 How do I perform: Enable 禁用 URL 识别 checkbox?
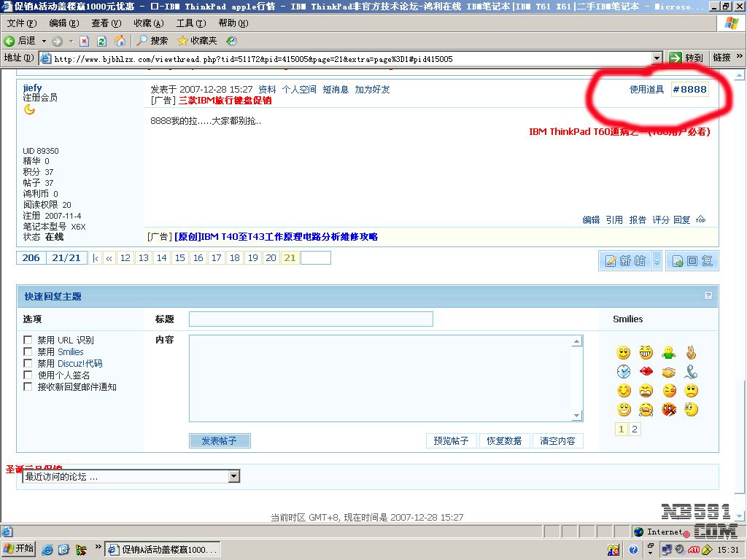click(x=28, y=340)
